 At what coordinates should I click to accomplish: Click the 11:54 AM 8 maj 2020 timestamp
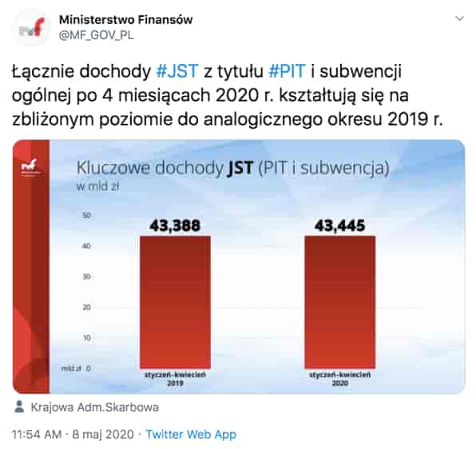73,435
